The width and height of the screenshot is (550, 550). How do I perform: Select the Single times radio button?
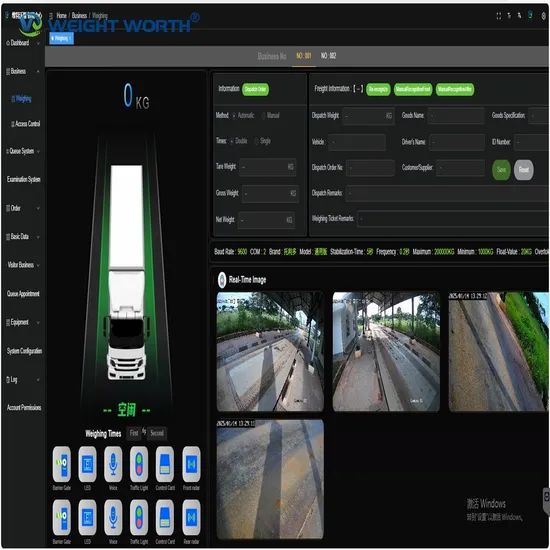(256, 141)
